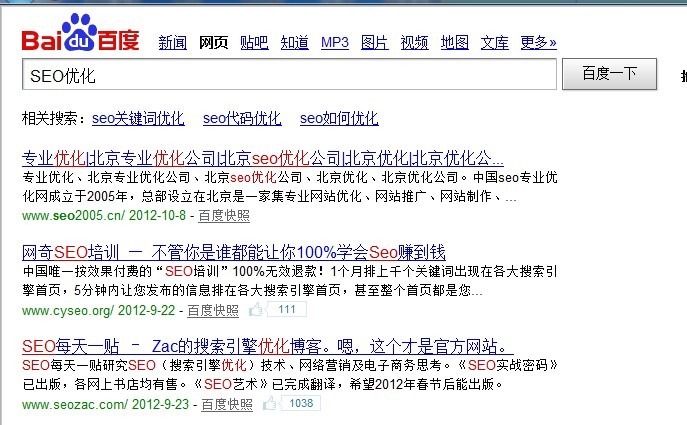Switch to 图片 image search
This screenshot has width=687, height=425.
(374, 42)
